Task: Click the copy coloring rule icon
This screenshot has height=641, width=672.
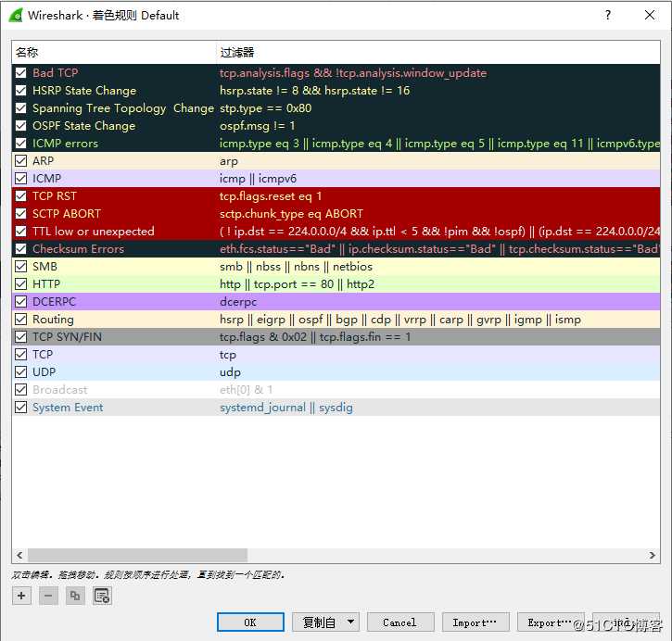Action: coord(75,596)
